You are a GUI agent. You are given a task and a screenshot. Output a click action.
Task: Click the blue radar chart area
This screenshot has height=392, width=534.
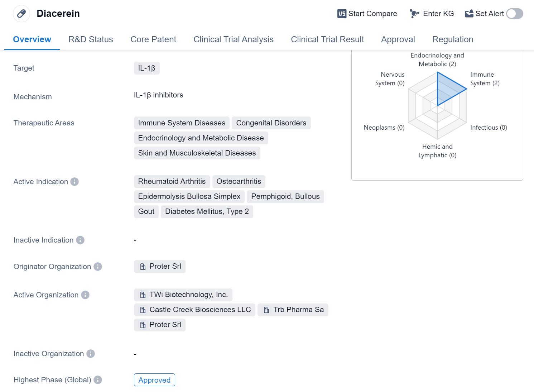click(447, 89)
